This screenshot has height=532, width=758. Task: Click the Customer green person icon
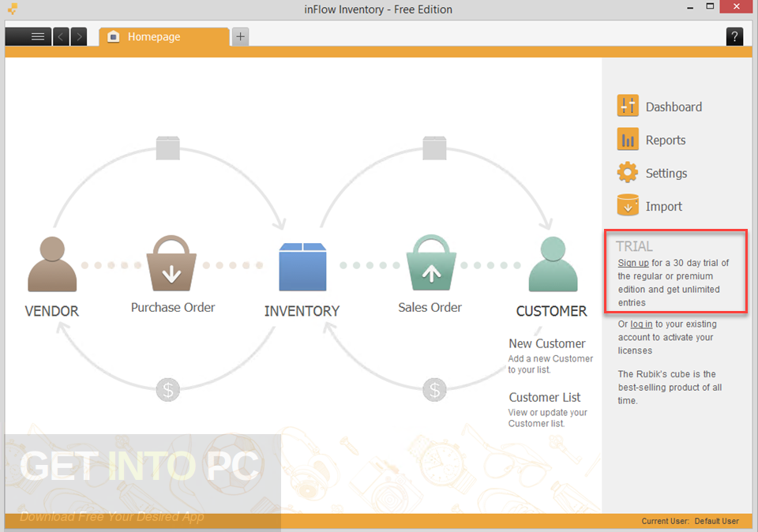click(553, 264)
